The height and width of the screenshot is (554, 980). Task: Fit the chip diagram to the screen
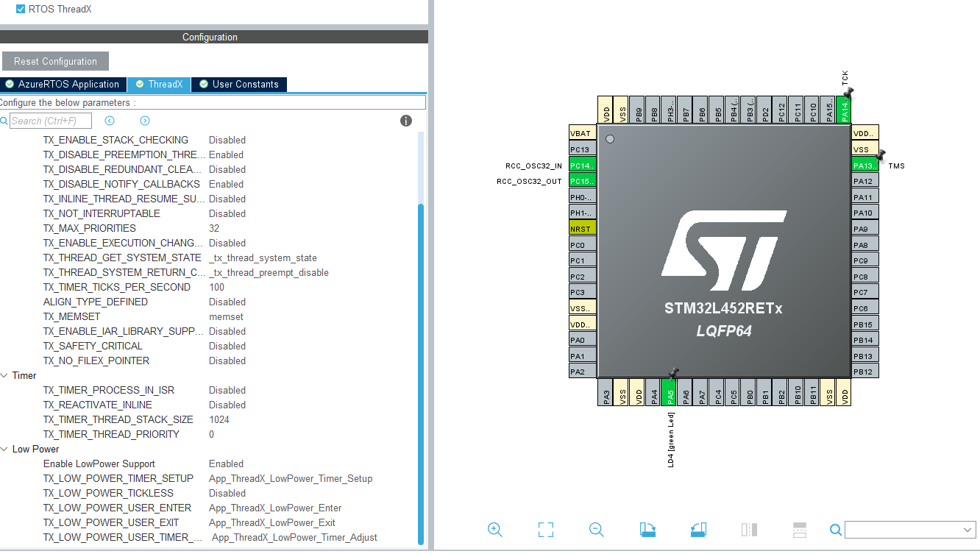tap(545, 529)
